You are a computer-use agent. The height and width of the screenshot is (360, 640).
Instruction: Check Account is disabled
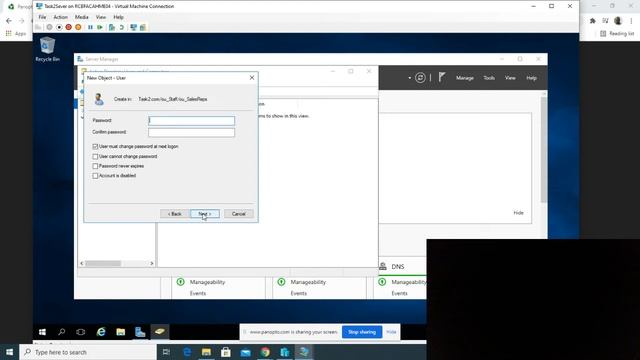point(95,176)
